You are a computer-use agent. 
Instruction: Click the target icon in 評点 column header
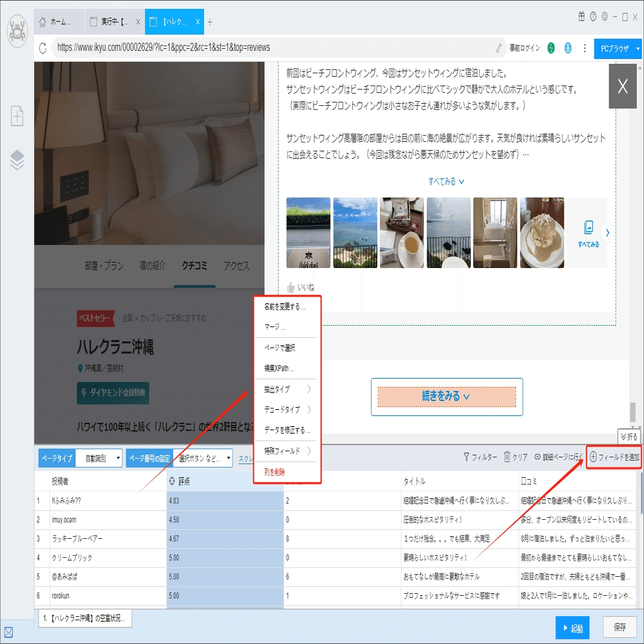[x=172, y=481]
